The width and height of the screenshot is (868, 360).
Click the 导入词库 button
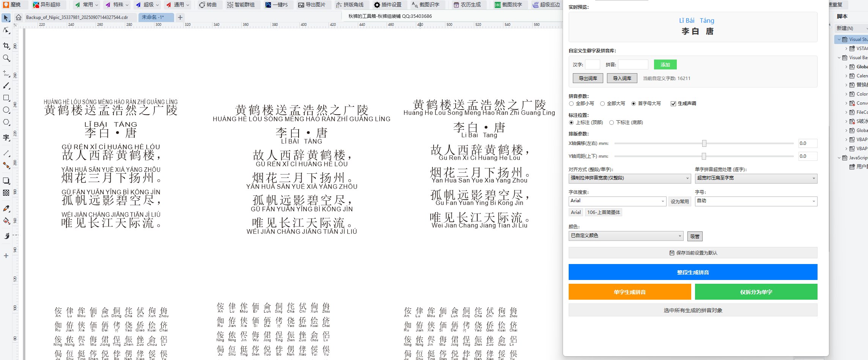pyautogui.click(x=622, y=78)
